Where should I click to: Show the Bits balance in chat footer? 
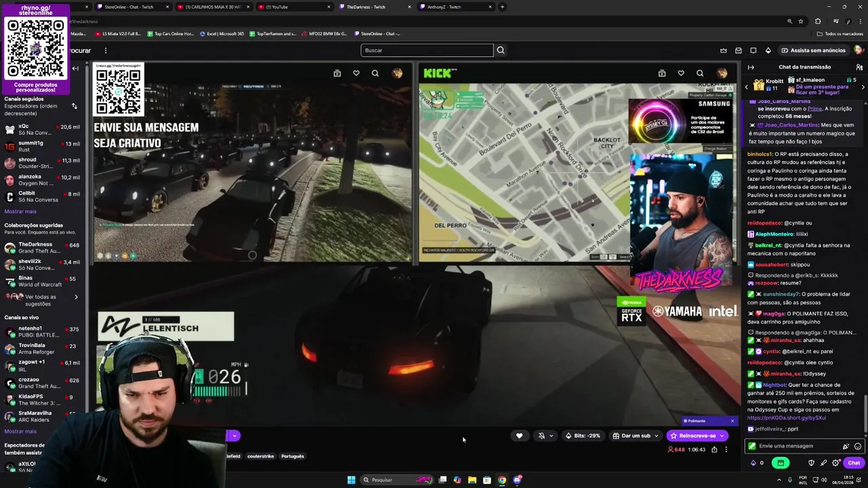click(757, 463)
